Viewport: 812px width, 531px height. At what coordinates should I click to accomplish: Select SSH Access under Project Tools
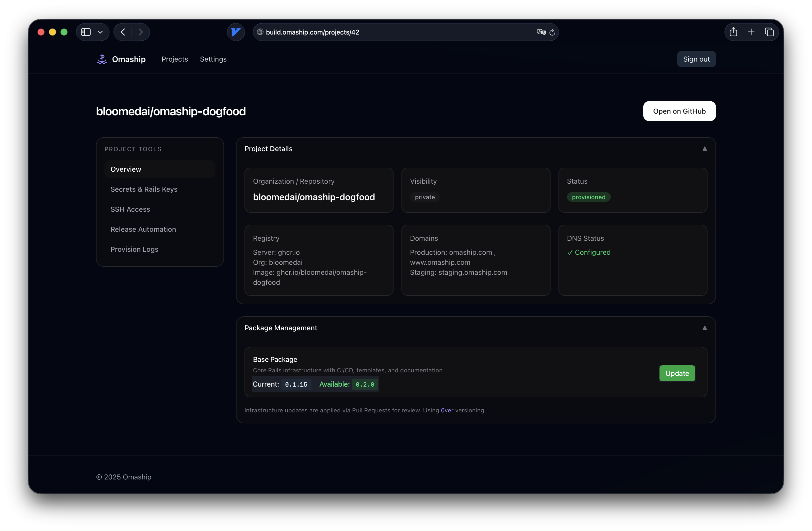[130, 209]
